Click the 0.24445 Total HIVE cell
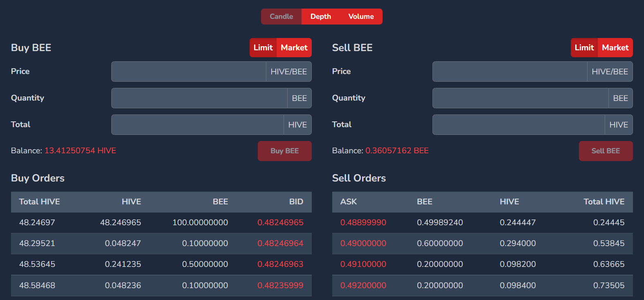 [x=609, y=223]
